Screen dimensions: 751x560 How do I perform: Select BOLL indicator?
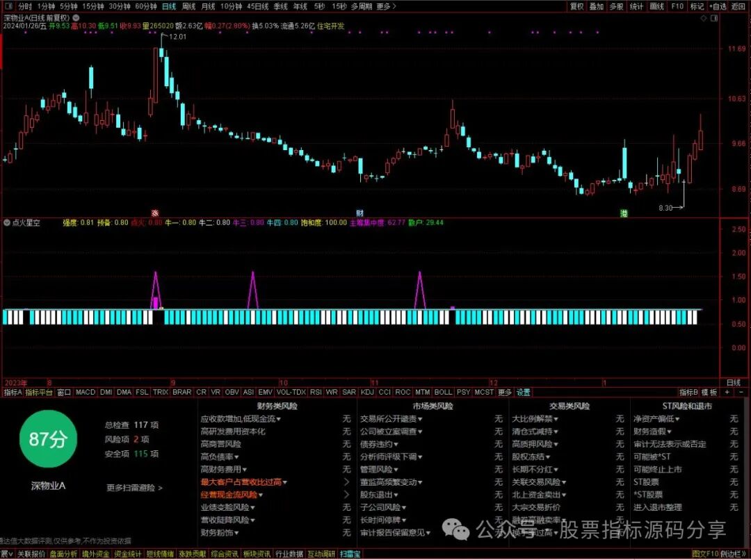[443, 392]
